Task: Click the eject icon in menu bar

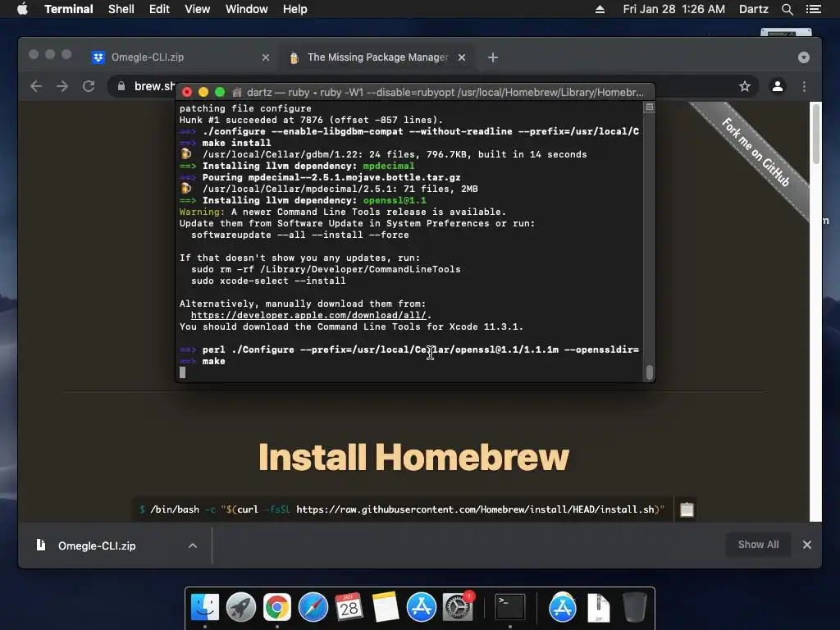Action: coord(600,9)
